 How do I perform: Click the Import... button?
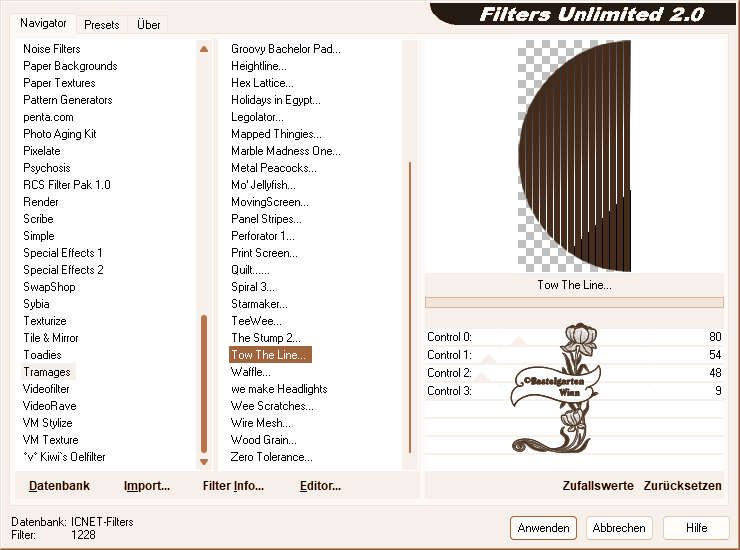[147, 486]
